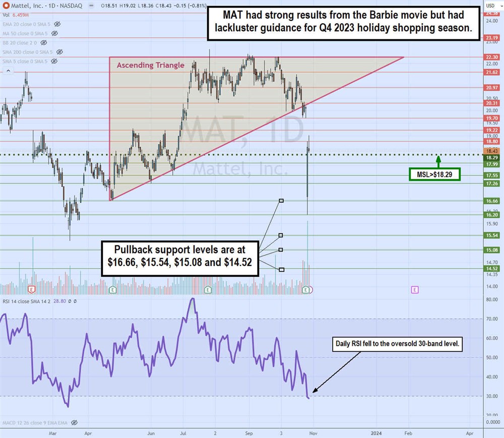Screen dimensions: 504x438
Task: Click the 19.22 price label on the axis
Action: 492,130
